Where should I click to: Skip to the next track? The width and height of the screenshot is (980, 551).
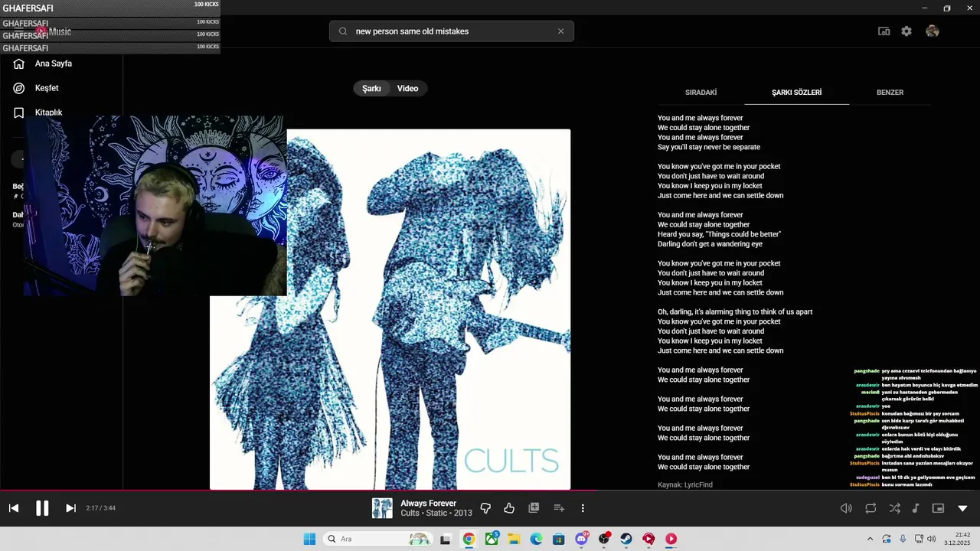coord(70,508)
